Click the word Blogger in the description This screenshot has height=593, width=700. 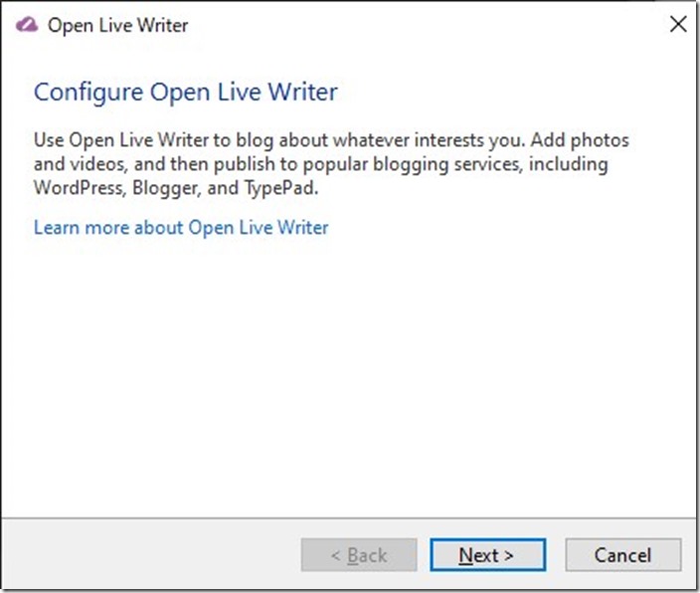(165, 188)
